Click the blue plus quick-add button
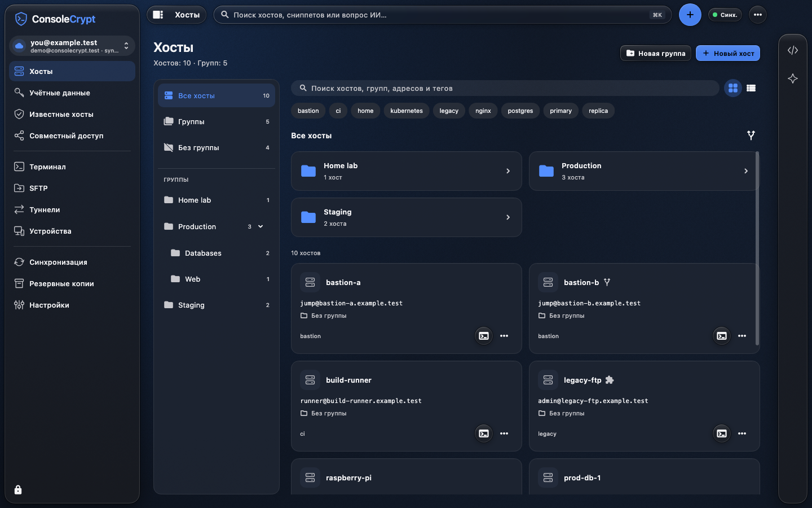The image size is (812, 508). click(x=690, y=15)
